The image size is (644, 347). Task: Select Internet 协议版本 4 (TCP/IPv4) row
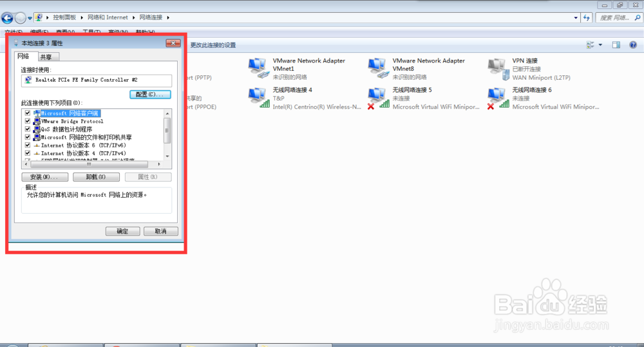click(83, 153)
